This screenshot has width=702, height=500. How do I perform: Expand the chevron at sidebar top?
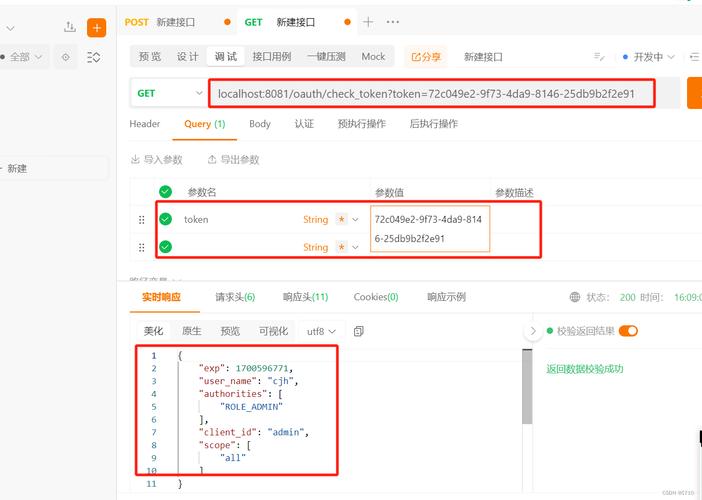coord(10,28)
